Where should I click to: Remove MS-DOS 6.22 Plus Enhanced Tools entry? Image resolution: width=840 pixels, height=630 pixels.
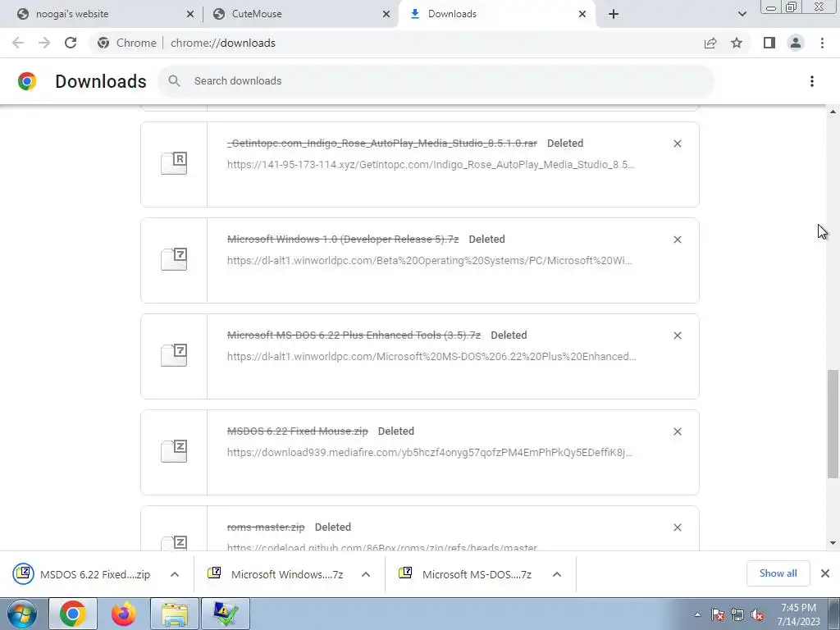[x=677, y=336]
